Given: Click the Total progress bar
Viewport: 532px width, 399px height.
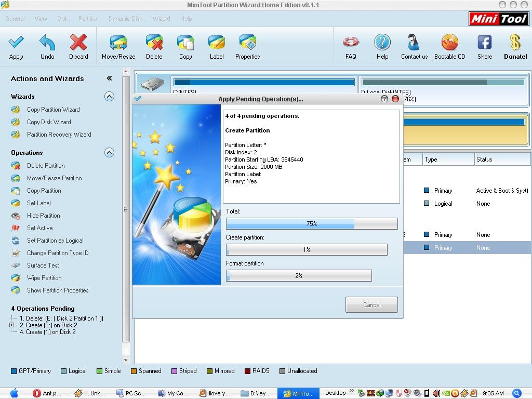Looking at the screenshot, I should pyautogui.click(x=312, y=223).
